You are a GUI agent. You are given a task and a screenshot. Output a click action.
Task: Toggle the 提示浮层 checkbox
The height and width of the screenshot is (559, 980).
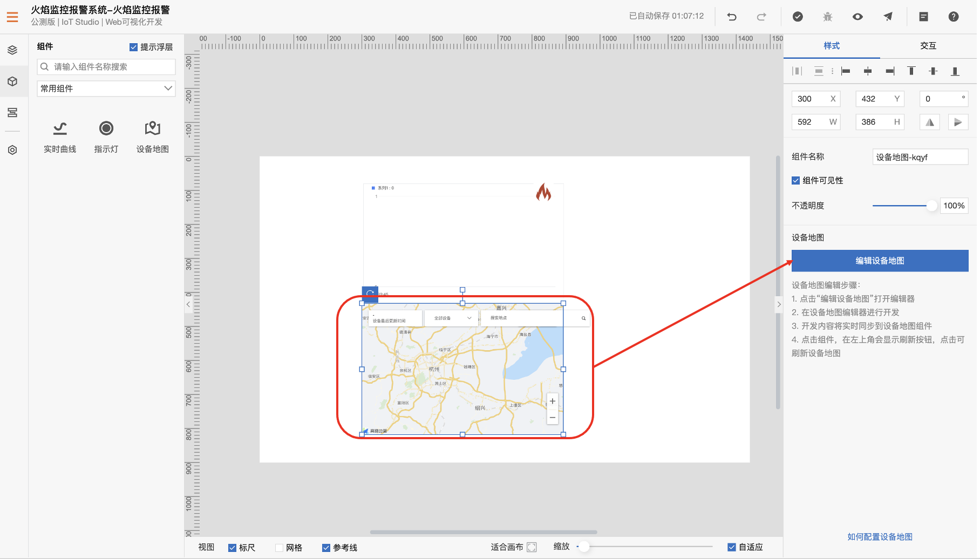[x=133, y=47]
